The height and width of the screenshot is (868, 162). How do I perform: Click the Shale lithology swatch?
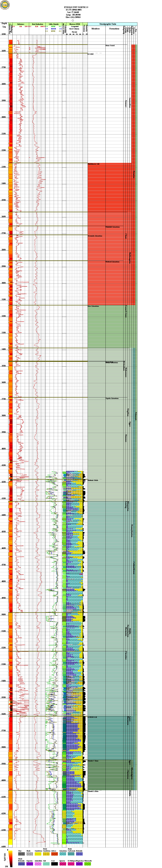(30, 854)
